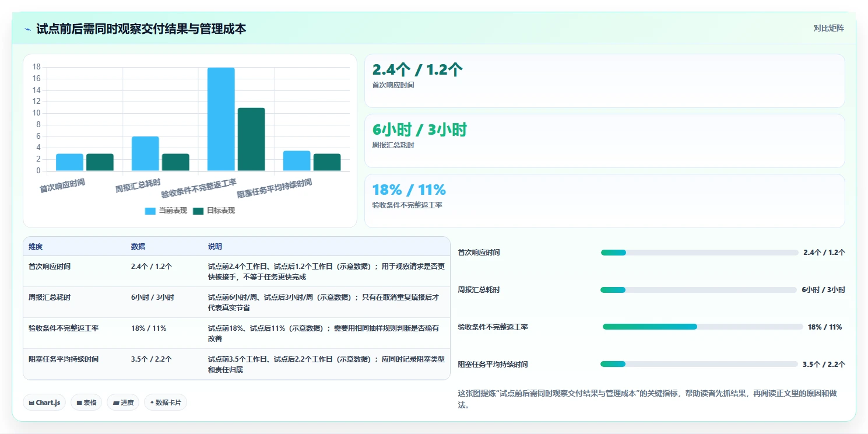868x434 pixels.
Task: Click the 验收条件不完整返工率 progress bar
Action: 703,327
